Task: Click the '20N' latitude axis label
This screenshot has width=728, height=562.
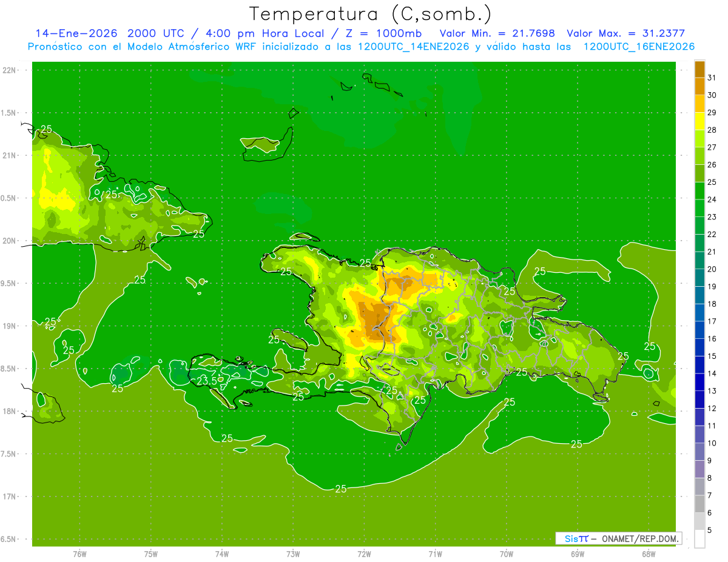Action: tap(9, 241)
